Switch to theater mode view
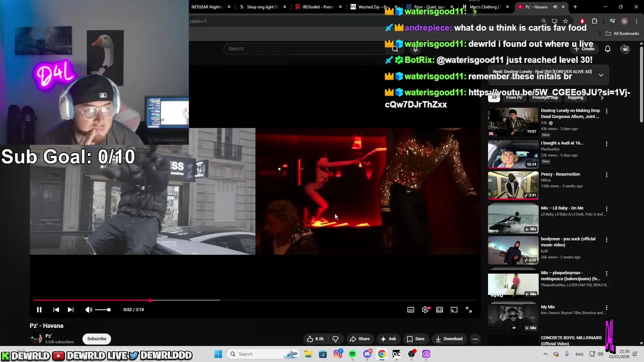 tap(440, 310)
